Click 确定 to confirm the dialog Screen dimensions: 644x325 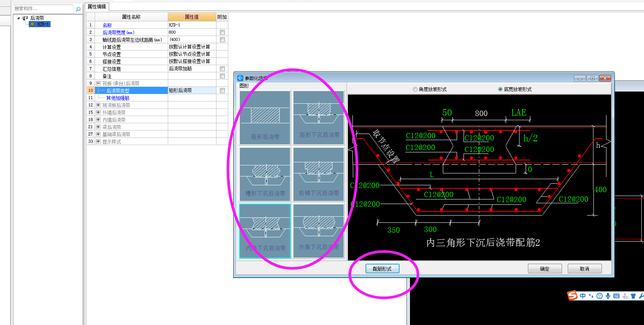545,269
